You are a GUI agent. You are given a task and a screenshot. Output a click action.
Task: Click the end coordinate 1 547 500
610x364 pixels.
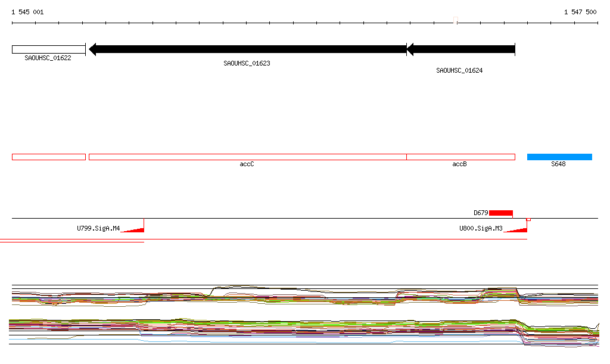tap(580, 12)
